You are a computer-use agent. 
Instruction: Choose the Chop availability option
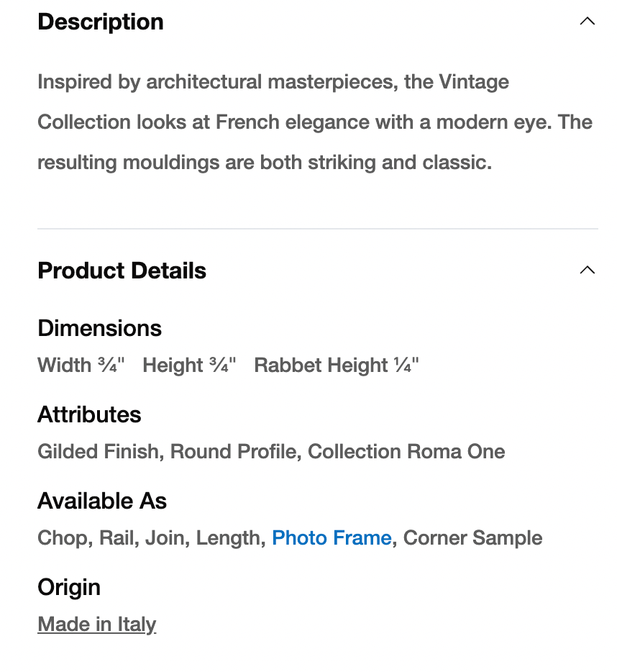(x=63, y=537)
